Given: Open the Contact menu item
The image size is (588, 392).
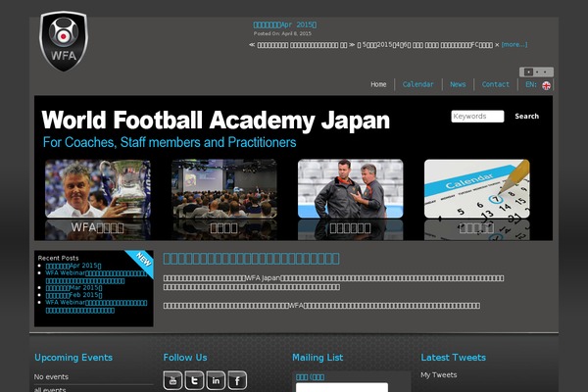Looking at the screenshot, I should (x=496, y=84).
